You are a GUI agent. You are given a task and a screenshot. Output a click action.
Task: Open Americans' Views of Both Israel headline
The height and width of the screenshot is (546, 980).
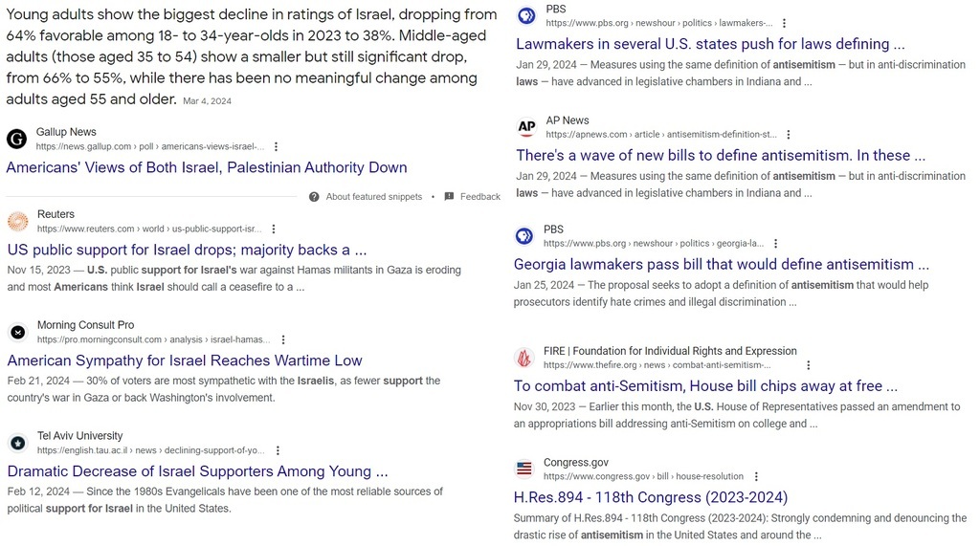(x=207, y=167)
